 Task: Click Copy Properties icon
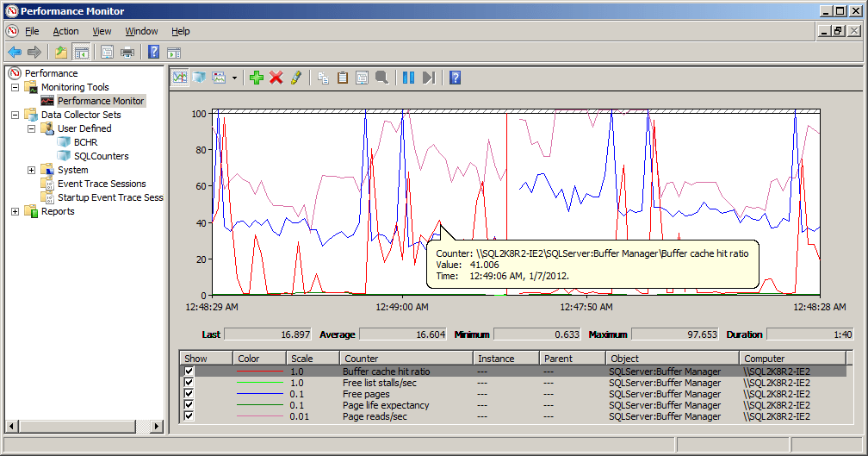[x=323, y=78]
